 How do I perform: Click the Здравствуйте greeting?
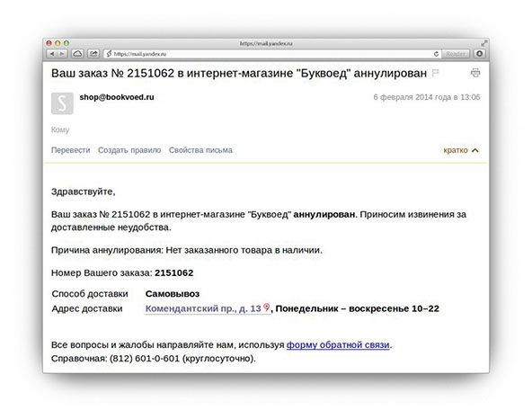[83, 192]
